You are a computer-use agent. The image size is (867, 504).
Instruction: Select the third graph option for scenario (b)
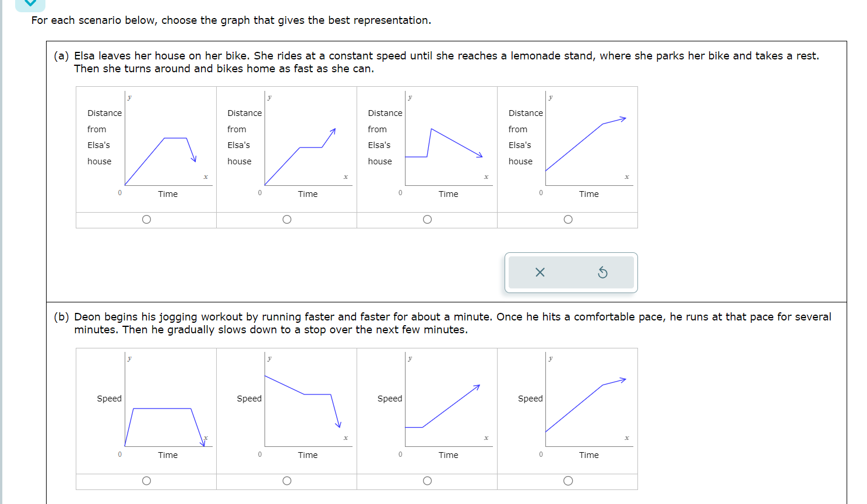[427, 480]
